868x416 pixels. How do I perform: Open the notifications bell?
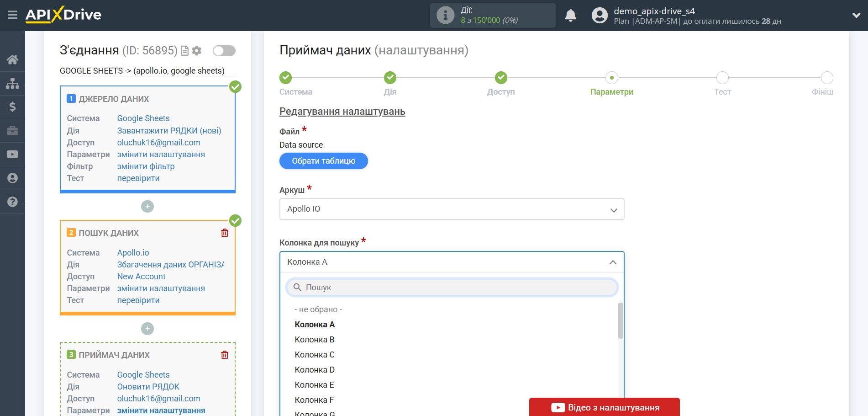pos(570,15)
